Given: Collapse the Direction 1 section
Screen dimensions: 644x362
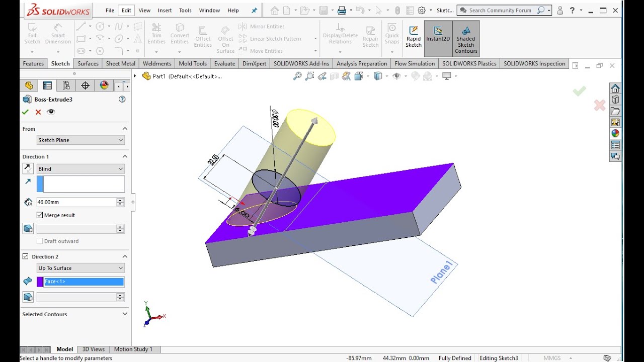Looking at the screenshot, I should (125, 156).
